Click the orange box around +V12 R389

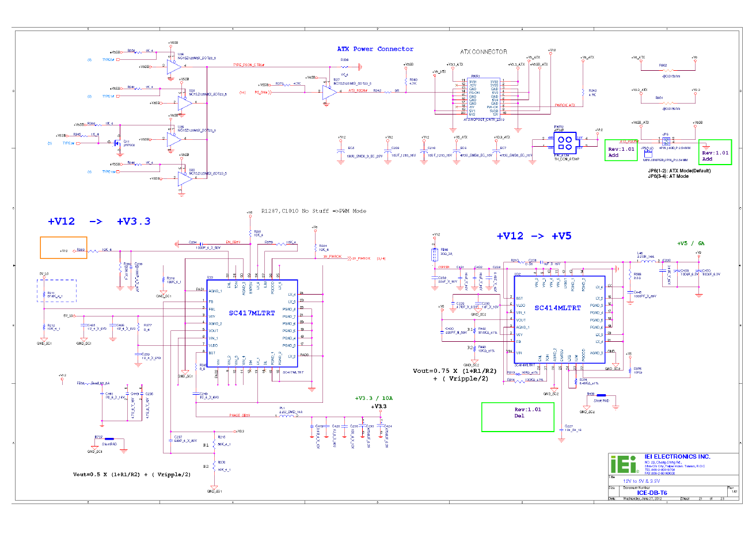[63, 247]
